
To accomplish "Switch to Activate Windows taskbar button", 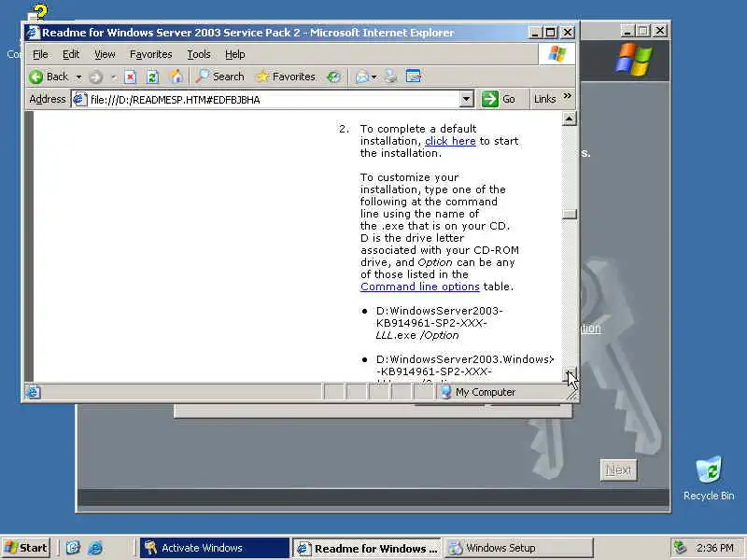I will click(x=215, y=548).
